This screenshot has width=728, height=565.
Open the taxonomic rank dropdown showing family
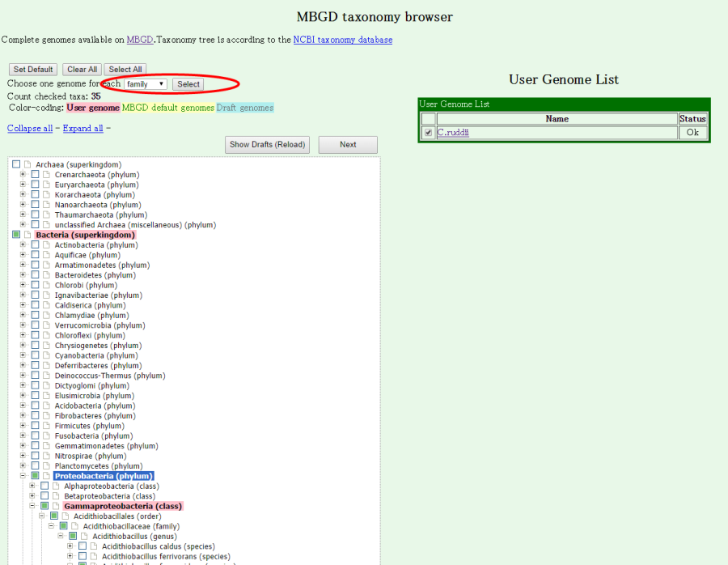point(146,84)
